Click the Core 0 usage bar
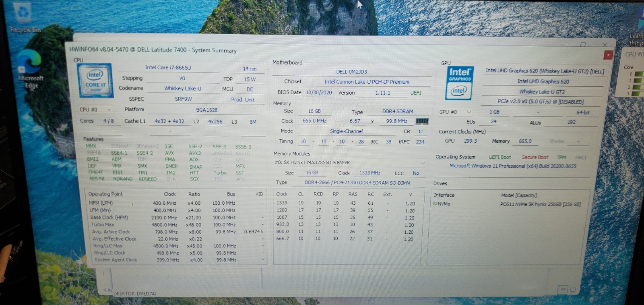This screenshot has width=644, height=305. [638, 74]
